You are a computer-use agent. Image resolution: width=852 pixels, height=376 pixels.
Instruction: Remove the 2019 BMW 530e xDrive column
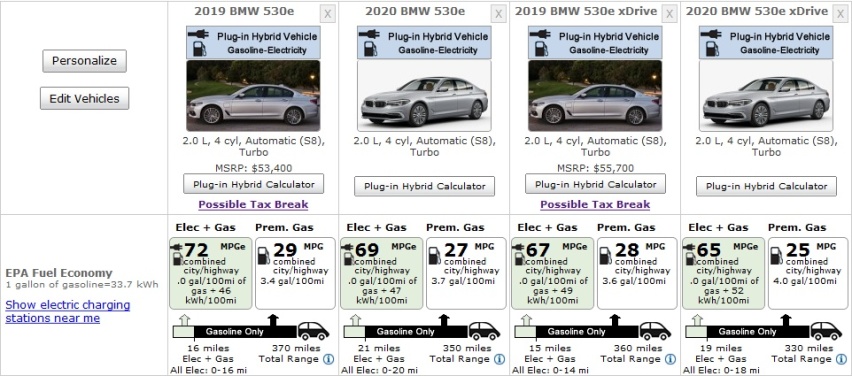coord(669,14)
